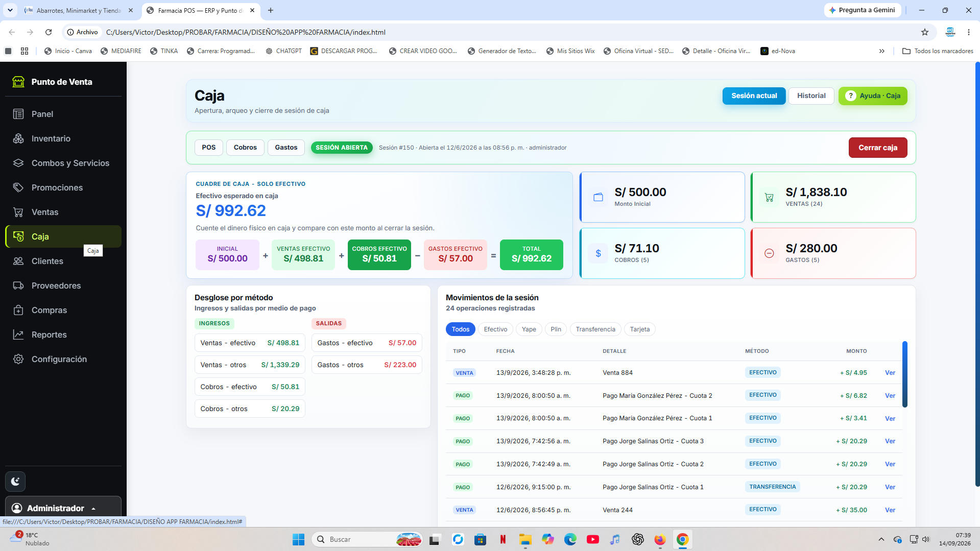980x551 pixels.
Task: Click the S/ 280.00 Gastos card
Action: coord(833,253)
